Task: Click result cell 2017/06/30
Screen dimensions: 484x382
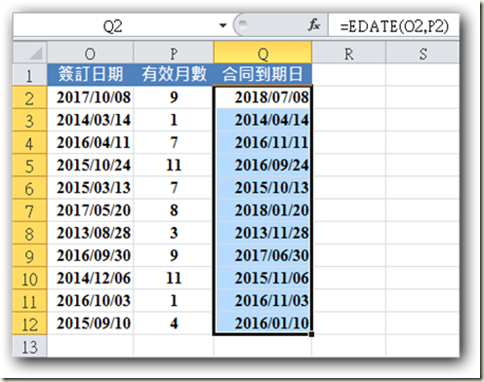Action: tap(263, 256)
